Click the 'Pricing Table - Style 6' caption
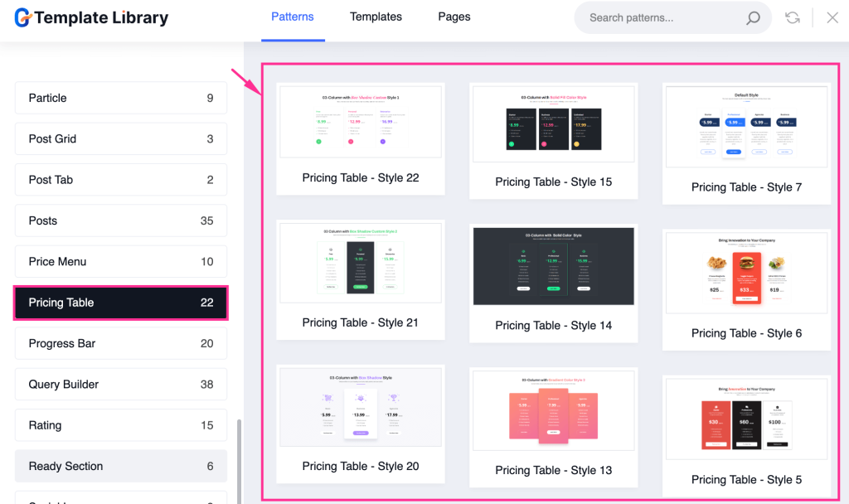Viewport: 849px width, 504px height. pos(747,333)
